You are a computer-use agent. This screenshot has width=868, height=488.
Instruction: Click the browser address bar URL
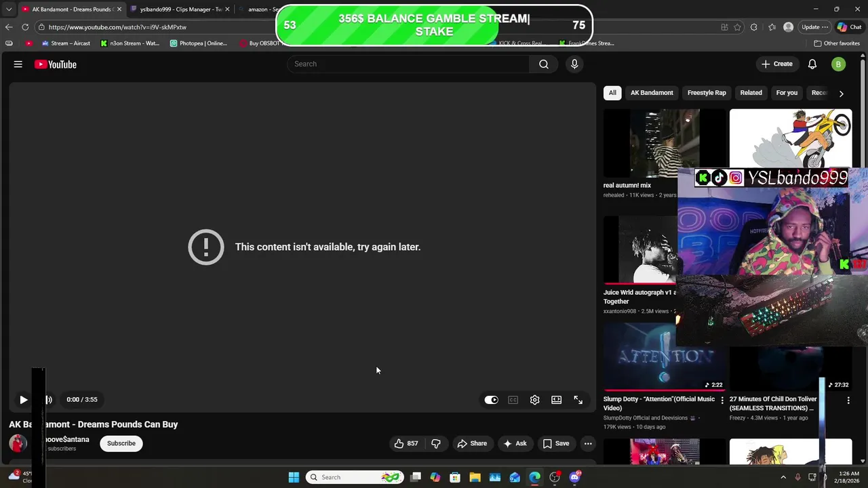click(x=117, y=27)
